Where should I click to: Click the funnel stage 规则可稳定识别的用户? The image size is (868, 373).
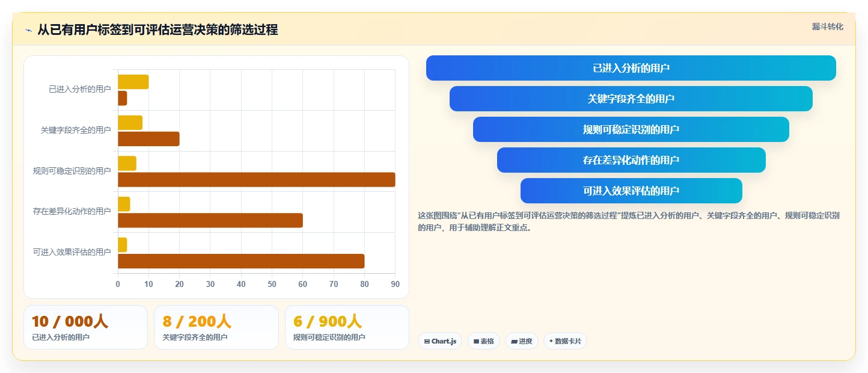pyautogui.click(x=631, y=129)
